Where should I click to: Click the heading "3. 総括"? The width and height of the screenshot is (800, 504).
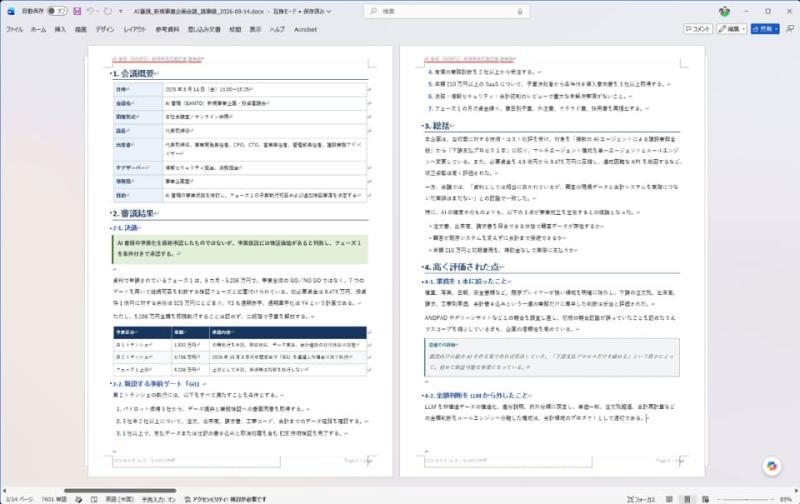[x=436, y=125]
